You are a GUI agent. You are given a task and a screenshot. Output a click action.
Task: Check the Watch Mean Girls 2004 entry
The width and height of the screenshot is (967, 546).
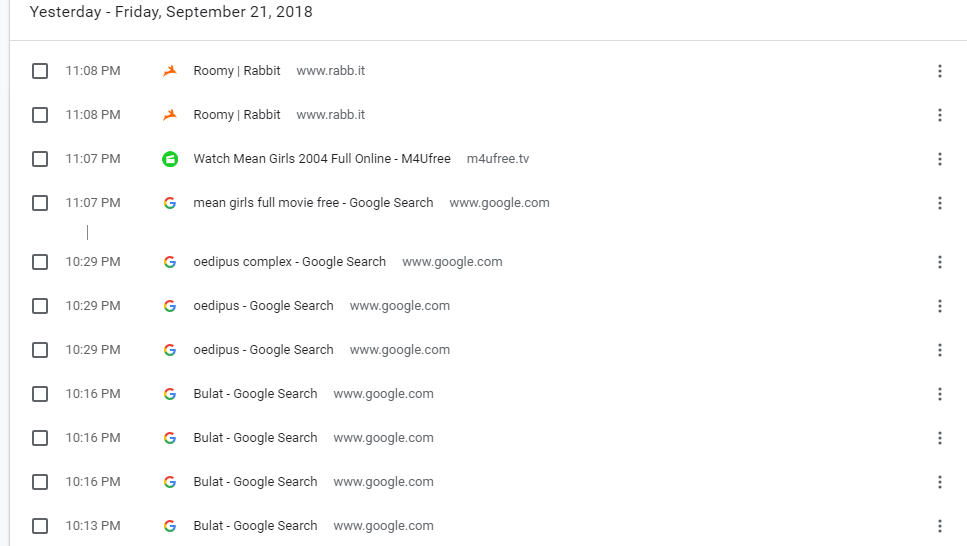[40, 159]
